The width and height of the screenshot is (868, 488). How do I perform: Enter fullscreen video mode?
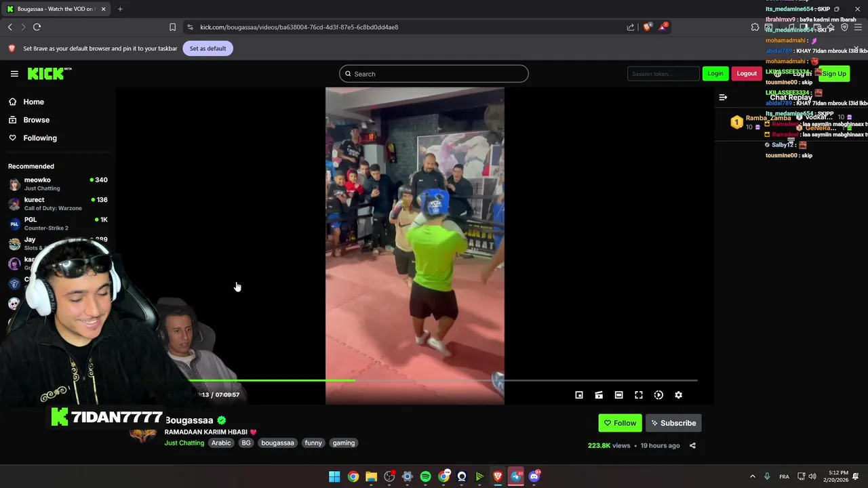[639, 395]
